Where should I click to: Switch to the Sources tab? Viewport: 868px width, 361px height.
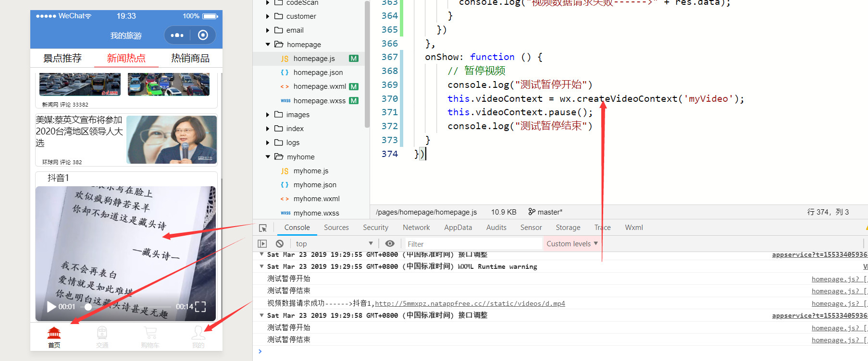coord(336,228)
